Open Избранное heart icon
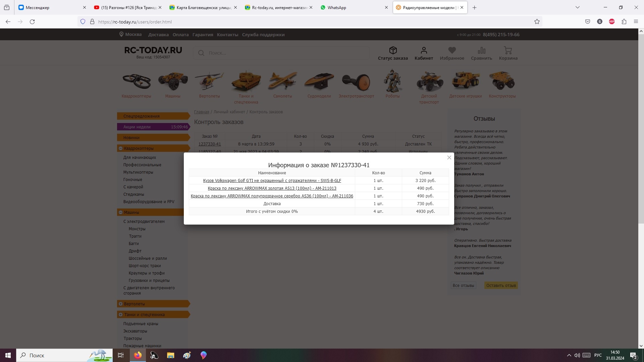Viewport: 644px width, 362px height. (452, 50)
